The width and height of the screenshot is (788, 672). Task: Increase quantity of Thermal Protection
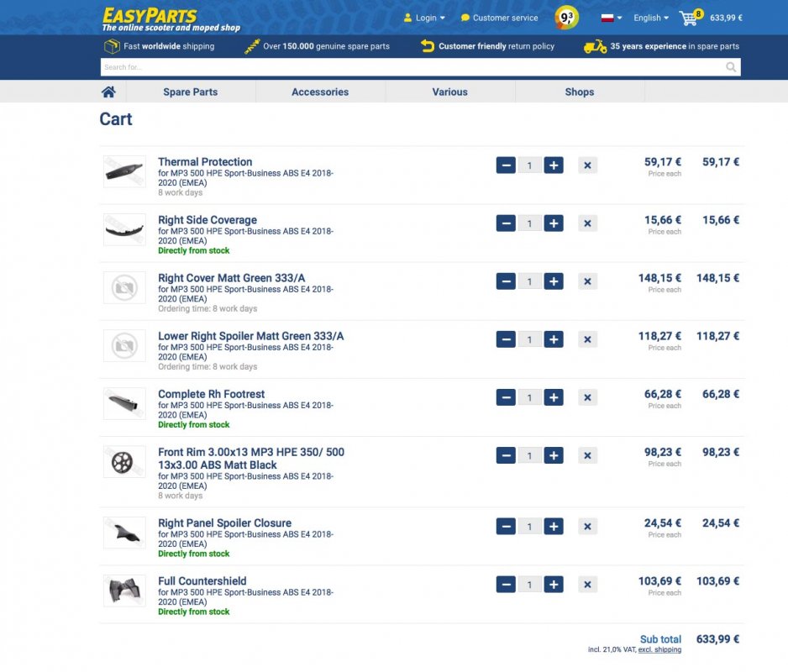click(x=554, y=165)
